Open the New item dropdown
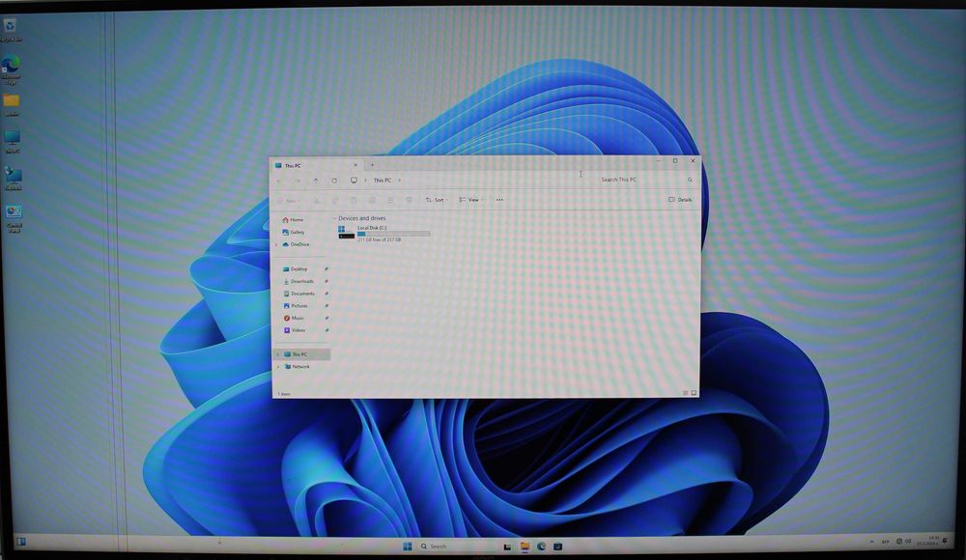Image resolution: width=966 pixels, height=560 pixels. click(288, 201)
